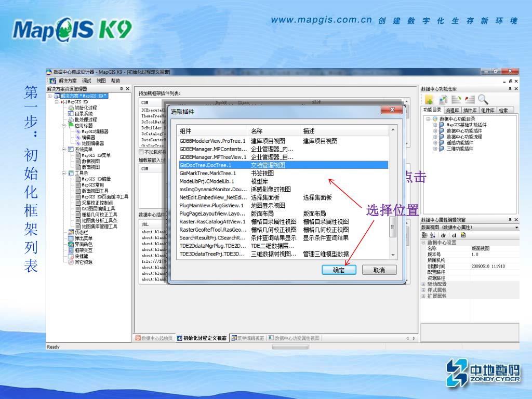Click the 框架交互 tree icon
The width and height of the screenshot is (532, 399).
71,250
